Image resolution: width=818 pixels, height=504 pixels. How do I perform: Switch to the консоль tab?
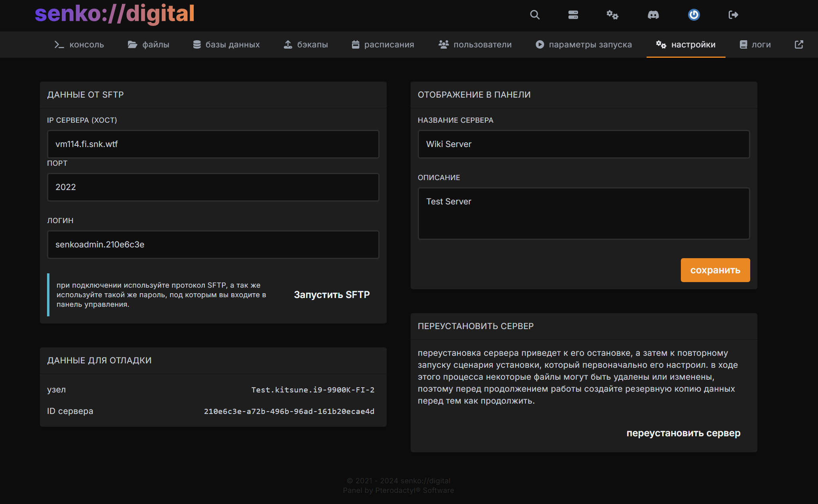click(x=79, y=45)
